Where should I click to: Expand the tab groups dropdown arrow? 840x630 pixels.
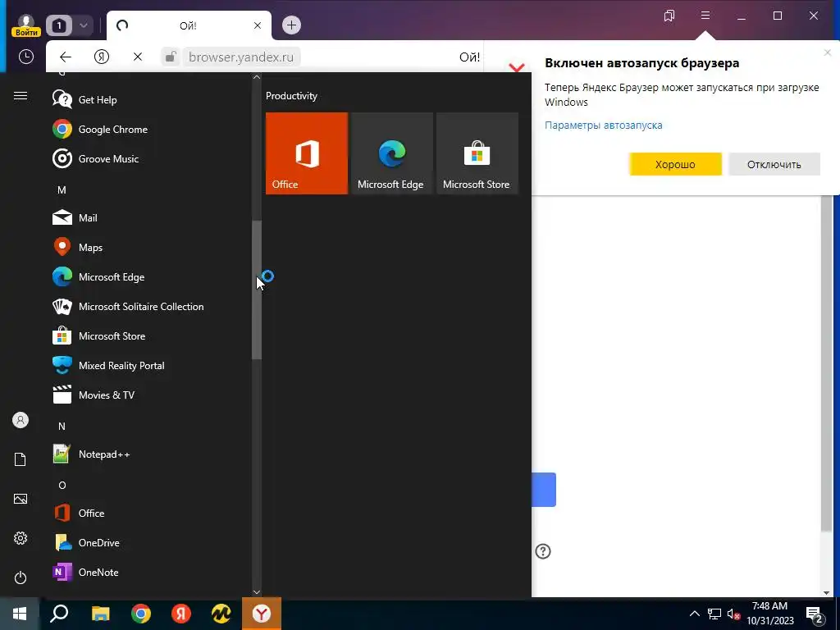point(84,25)
